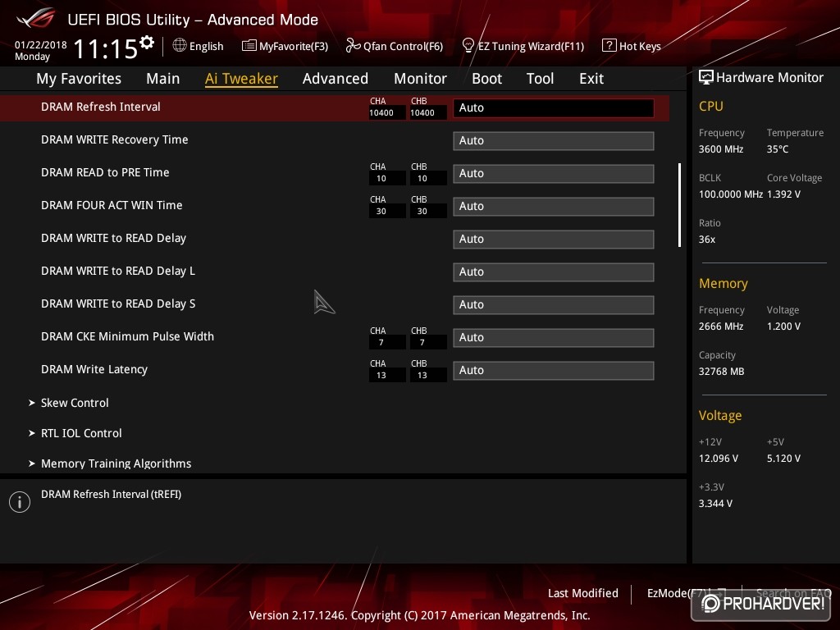Image resolution: width=840 pixels, height=630 pixels.
Task: Click the DRAM WRITE Recovery Time label
Action: 115,139
